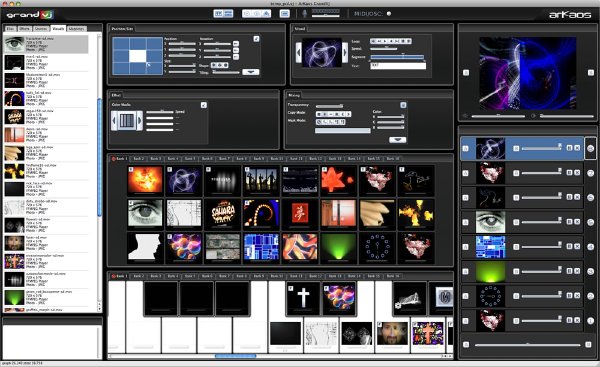Click the single-panel view button in the top toolbar

[x=284, y=14]
